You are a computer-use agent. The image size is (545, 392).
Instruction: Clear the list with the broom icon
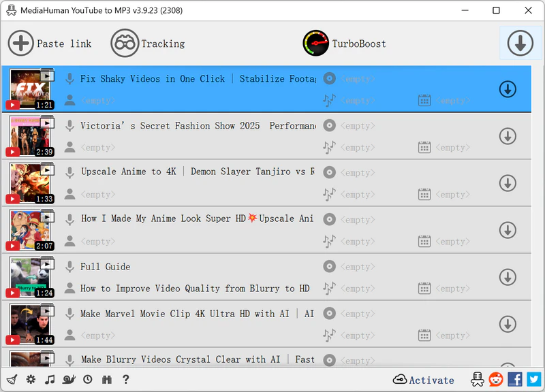pos(12,379)
